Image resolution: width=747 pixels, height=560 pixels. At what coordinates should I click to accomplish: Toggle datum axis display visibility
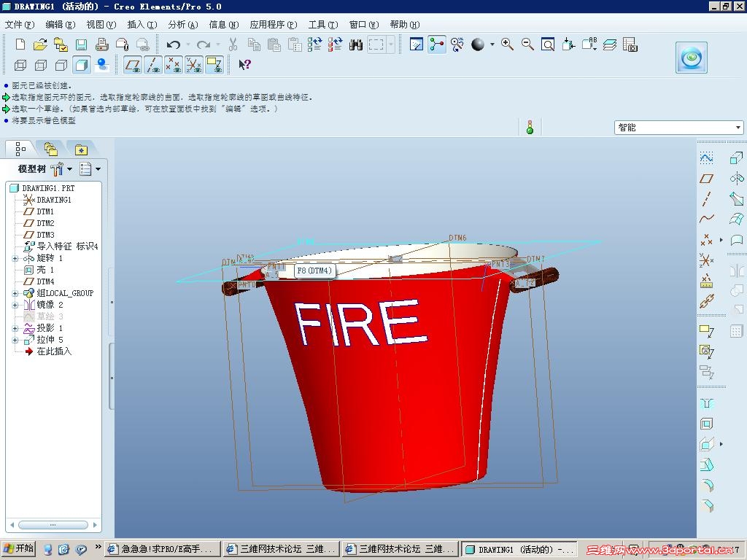(152, 65)
